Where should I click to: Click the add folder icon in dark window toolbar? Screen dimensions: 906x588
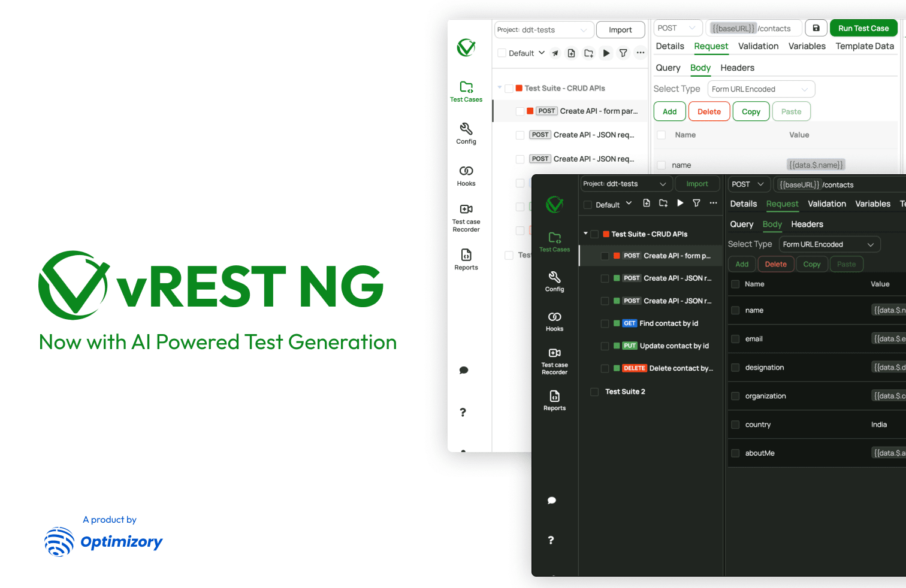coord(663,203)
